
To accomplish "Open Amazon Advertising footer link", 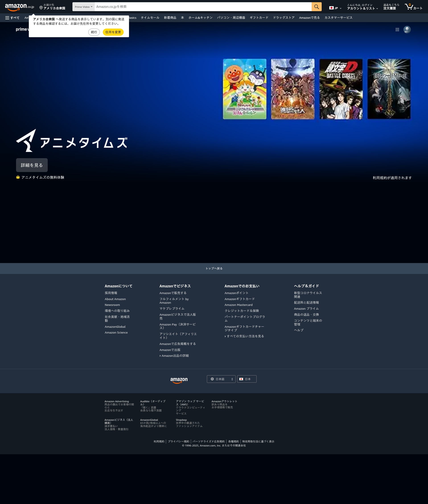I will point(117,401).
